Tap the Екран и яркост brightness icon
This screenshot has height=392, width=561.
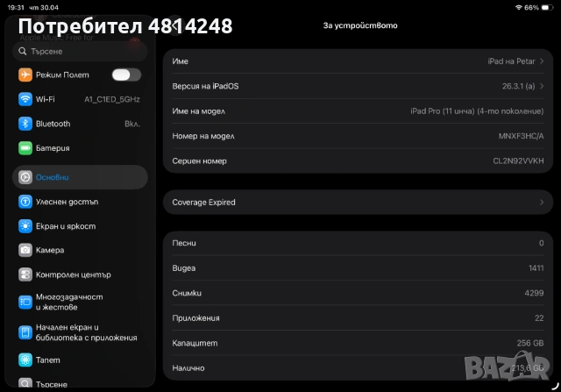(x=25, y=226)
